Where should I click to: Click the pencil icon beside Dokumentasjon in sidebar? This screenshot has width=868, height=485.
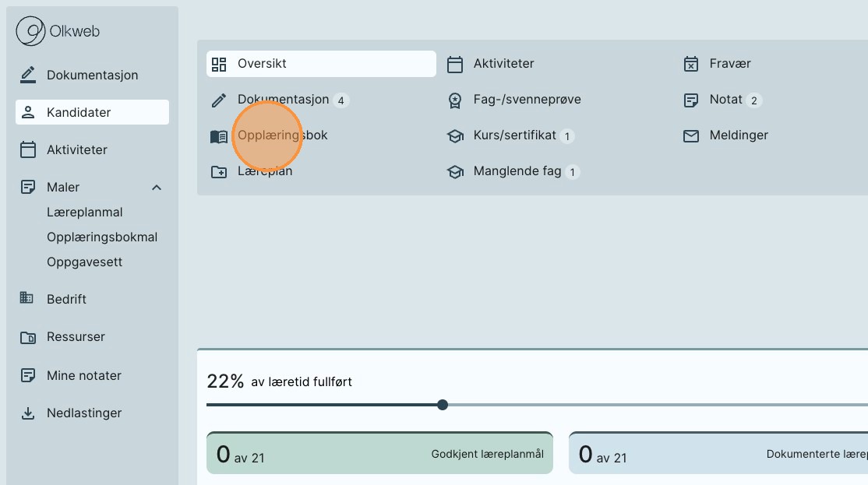28,75
